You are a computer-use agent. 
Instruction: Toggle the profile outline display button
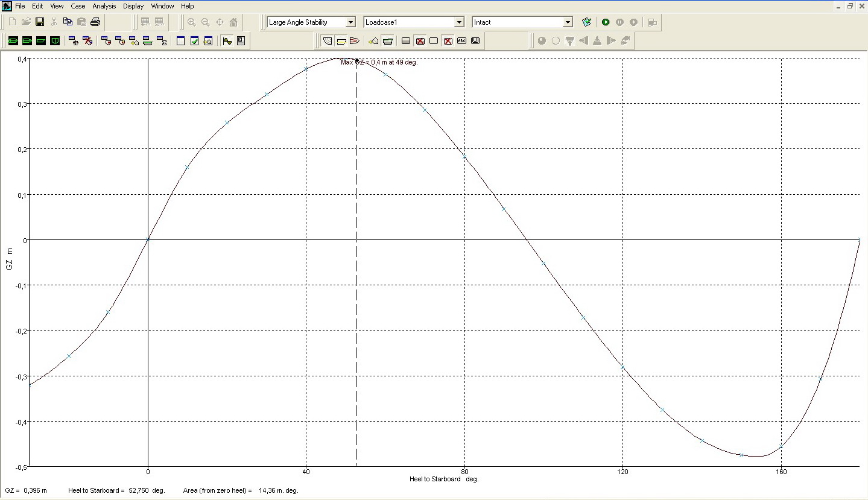(341, 41)
